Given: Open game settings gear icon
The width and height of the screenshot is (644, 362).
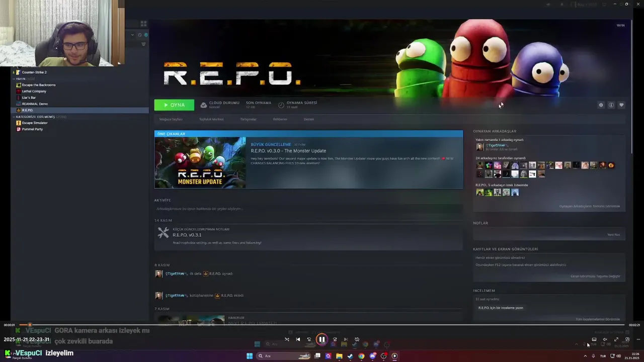Looking at the screenshot, I should (x=601, y=105).
